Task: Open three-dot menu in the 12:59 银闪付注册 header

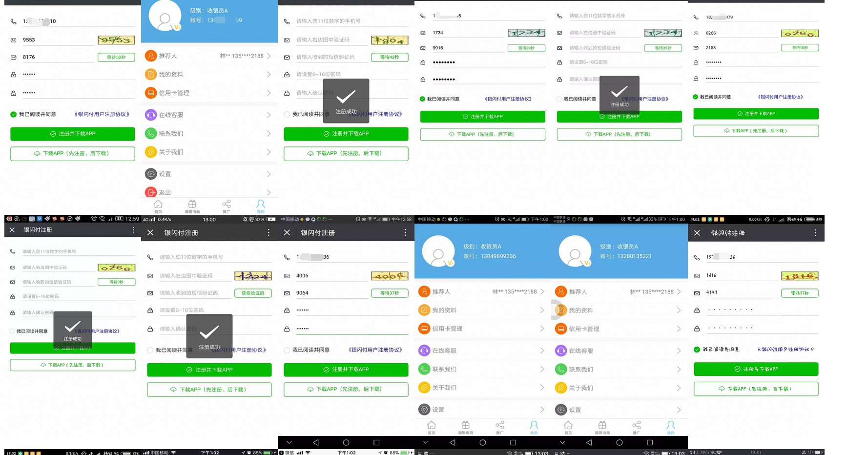Action: [x=133, y=229]
